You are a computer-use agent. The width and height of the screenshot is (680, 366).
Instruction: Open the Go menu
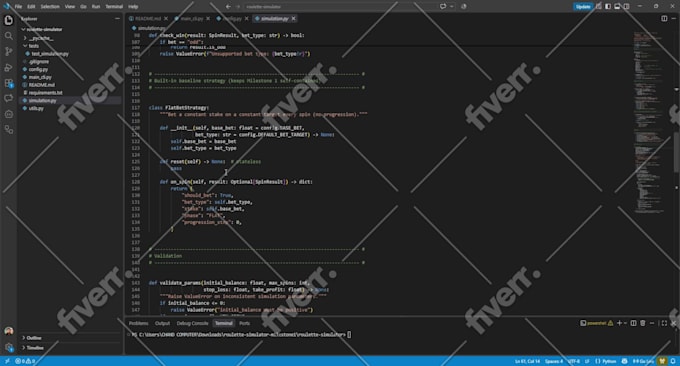(x=83, y=7)
